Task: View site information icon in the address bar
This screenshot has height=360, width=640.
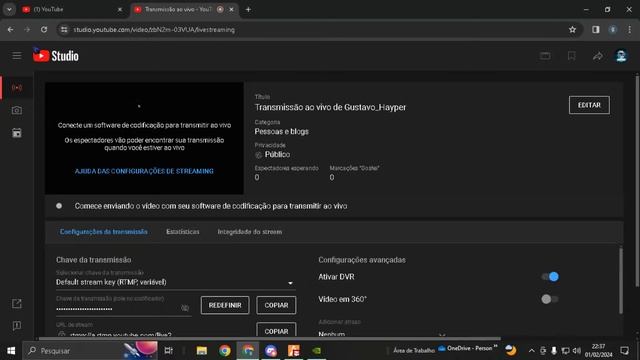Action: coord(64,29)
